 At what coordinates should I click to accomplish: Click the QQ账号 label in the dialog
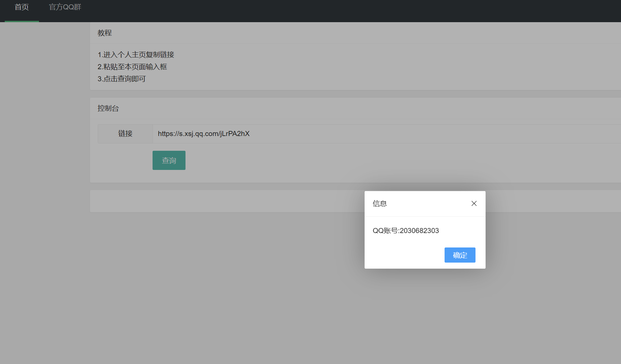(385, 231)
